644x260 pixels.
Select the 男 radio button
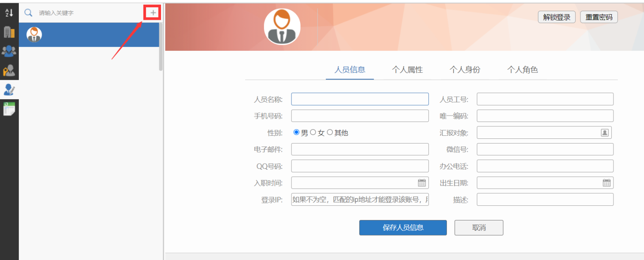296,132
